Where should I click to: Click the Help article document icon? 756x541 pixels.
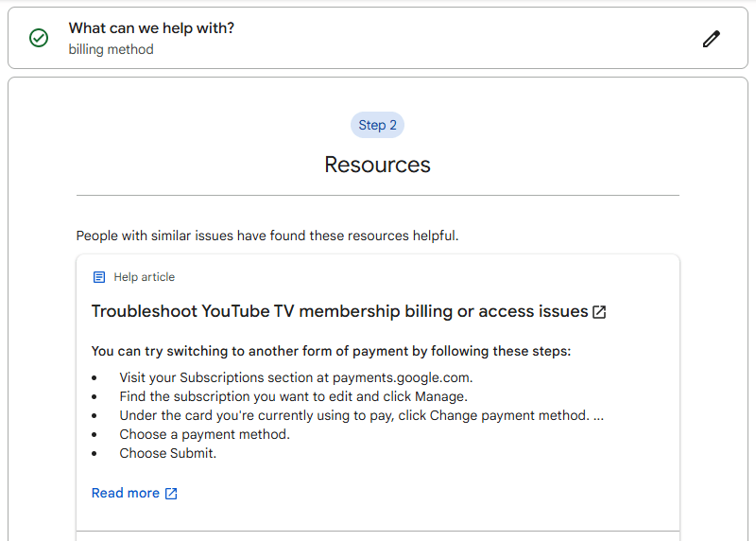[99, 277]
